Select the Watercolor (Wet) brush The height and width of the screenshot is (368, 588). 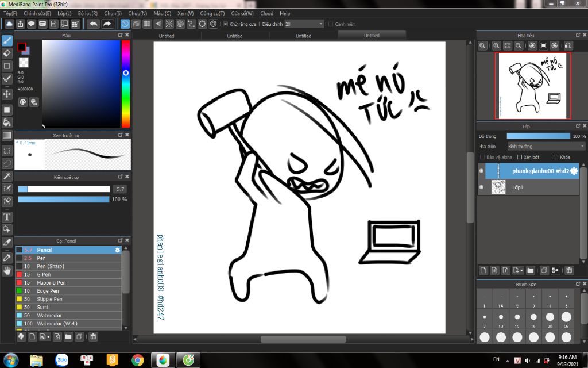[68, 323]
